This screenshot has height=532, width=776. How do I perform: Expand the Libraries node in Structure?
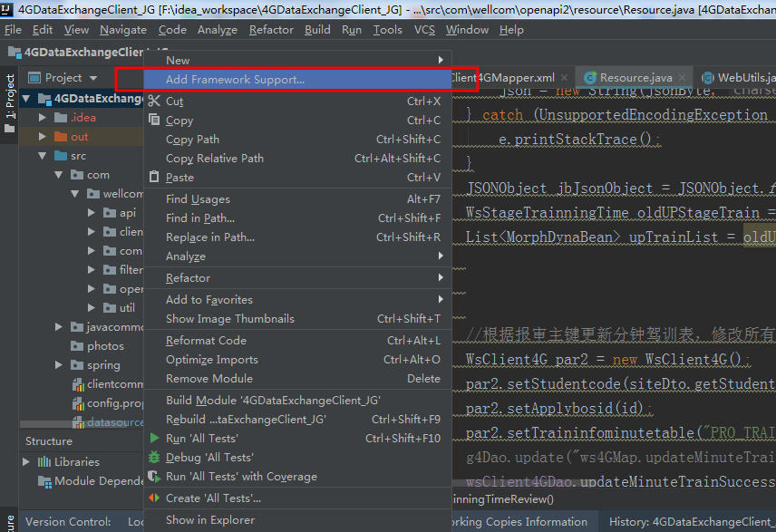(26, 461)
